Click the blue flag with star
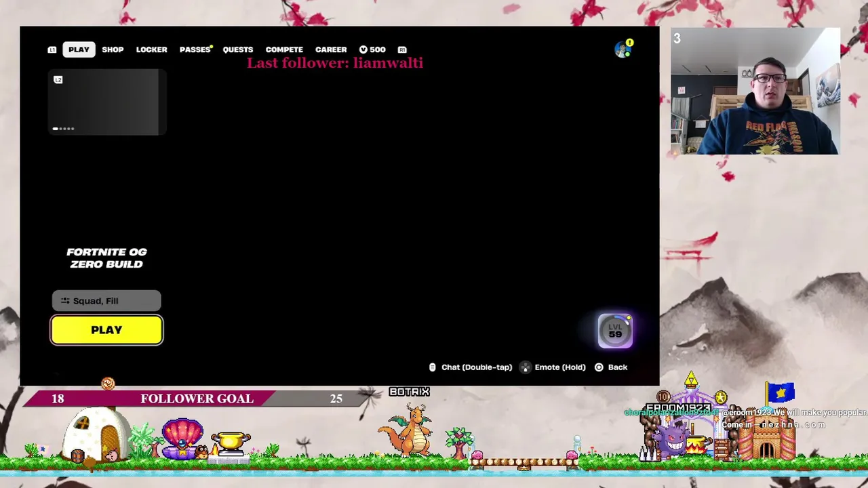This screenshot has width=868, height=488. 779,393
